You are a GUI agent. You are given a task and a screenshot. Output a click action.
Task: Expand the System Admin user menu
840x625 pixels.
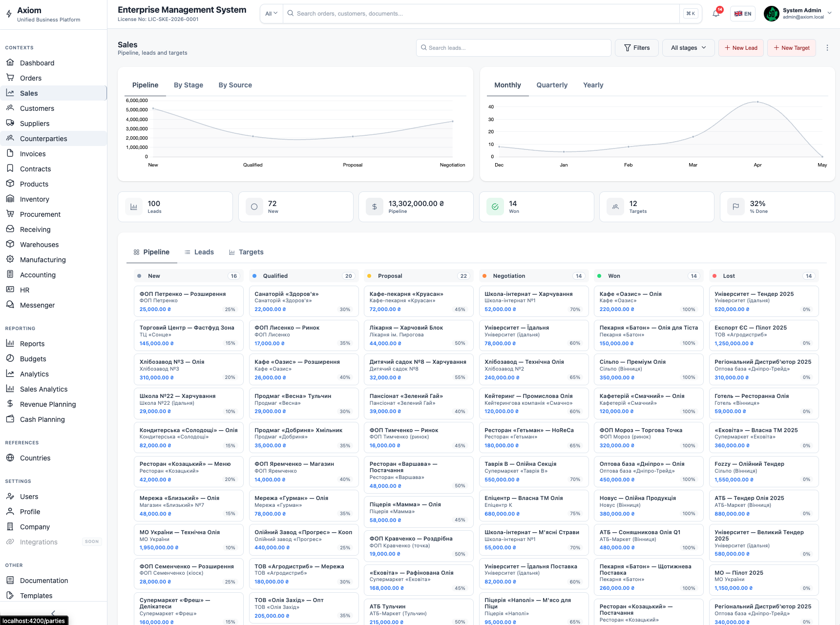click(798, 14)
